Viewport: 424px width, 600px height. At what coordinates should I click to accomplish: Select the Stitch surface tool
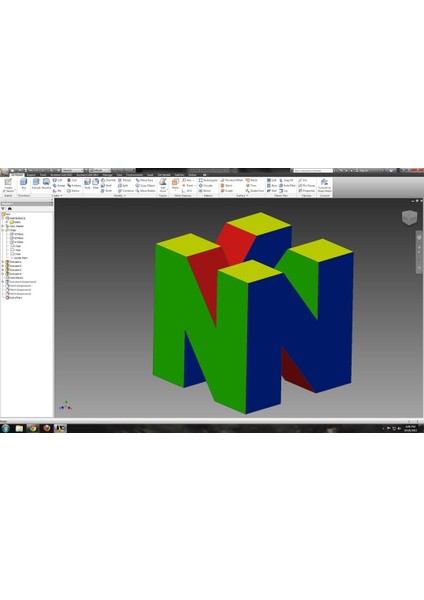click(227, 186)
